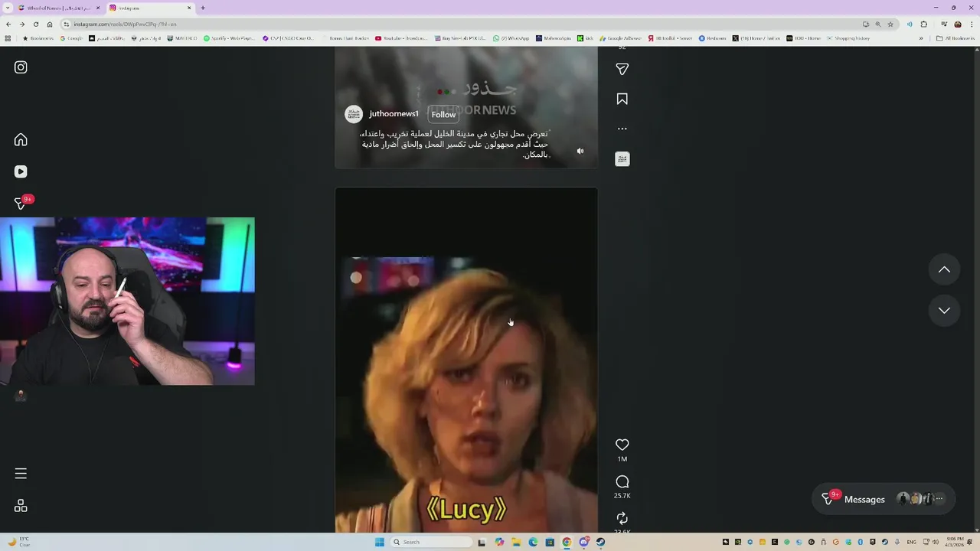The height and width of the screenshot is (551, 980).
Task: Open the browser home page button
Action: (50, 24)
